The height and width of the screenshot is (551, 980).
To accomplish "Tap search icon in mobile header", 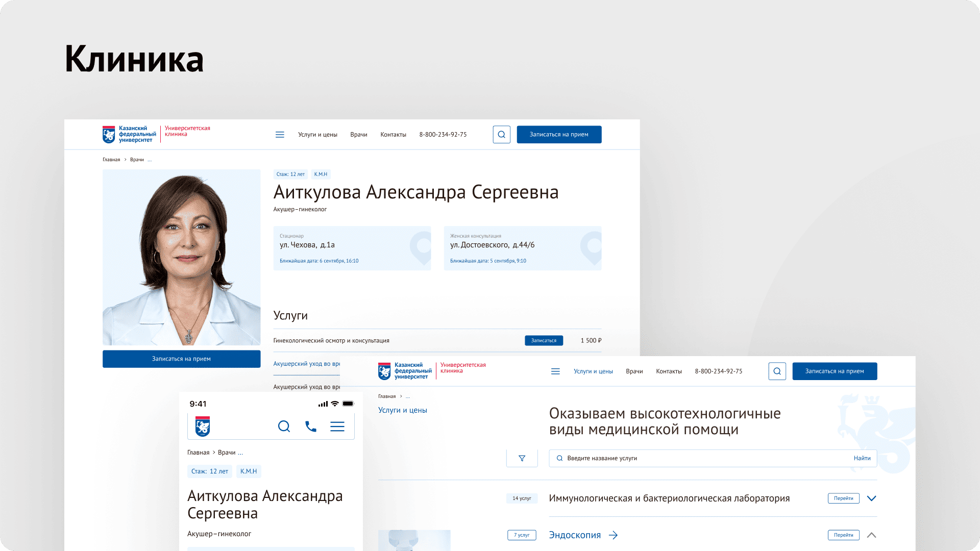I will click(x=284, y=427).
